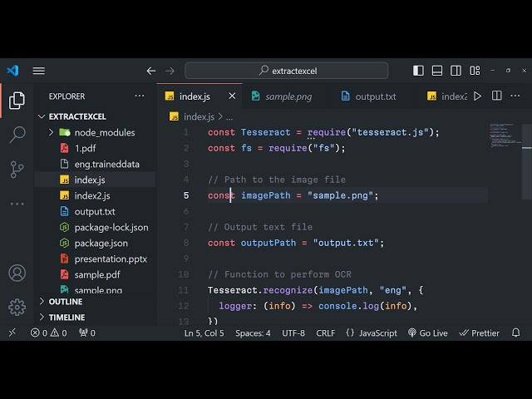Run the code with the play icon
The image size is (532, 399).
click(x=477, y=96)
